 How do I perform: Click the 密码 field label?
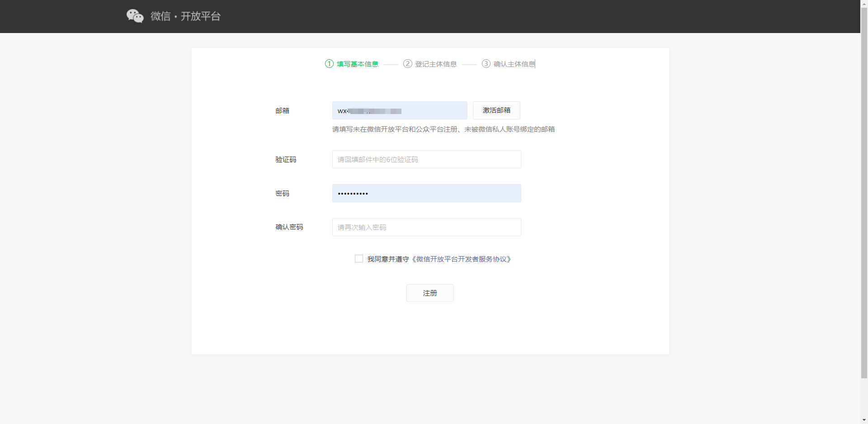pyautogui.click(x=283, y=194)
